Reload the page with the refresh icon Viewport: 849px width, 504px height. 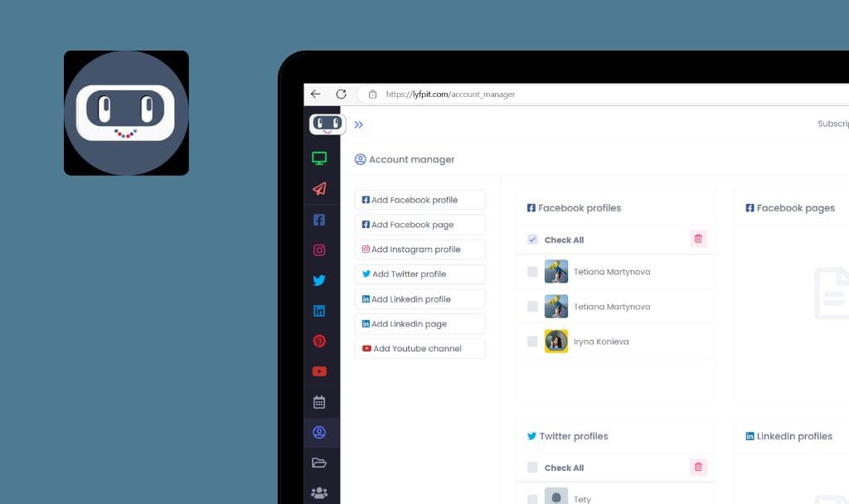click(x=341, y=94)
